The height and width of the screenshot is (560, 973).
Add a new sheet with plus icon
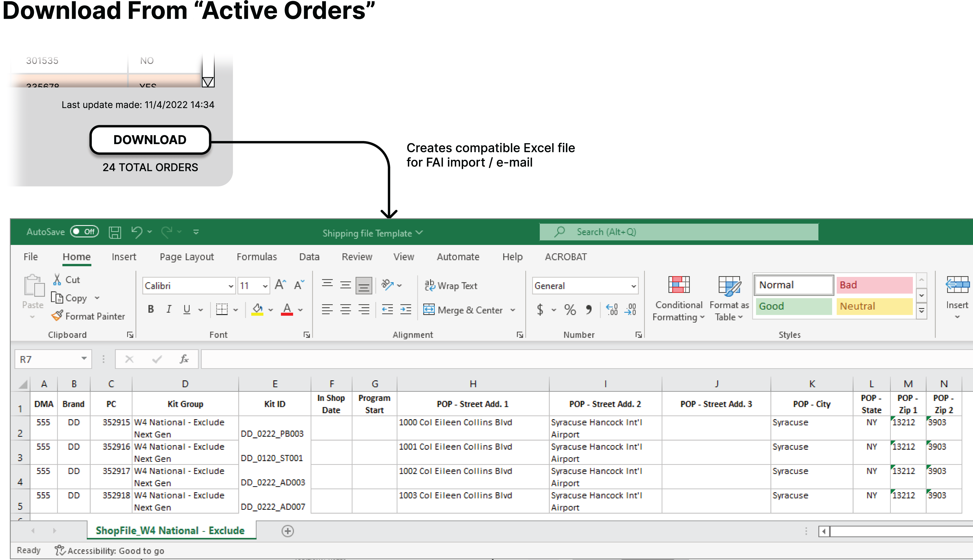(287, 531)
